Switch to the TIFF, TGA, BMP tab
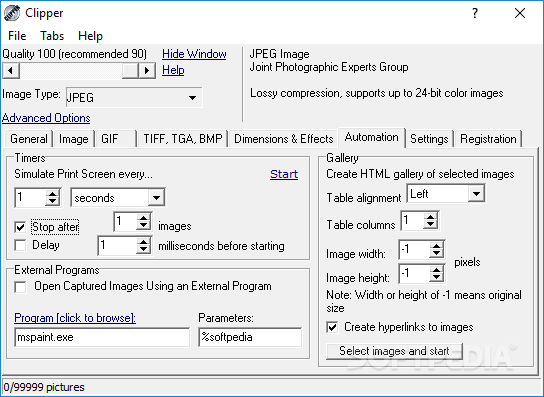This screenshot has height=397, width=544. (x=182, y=139)
